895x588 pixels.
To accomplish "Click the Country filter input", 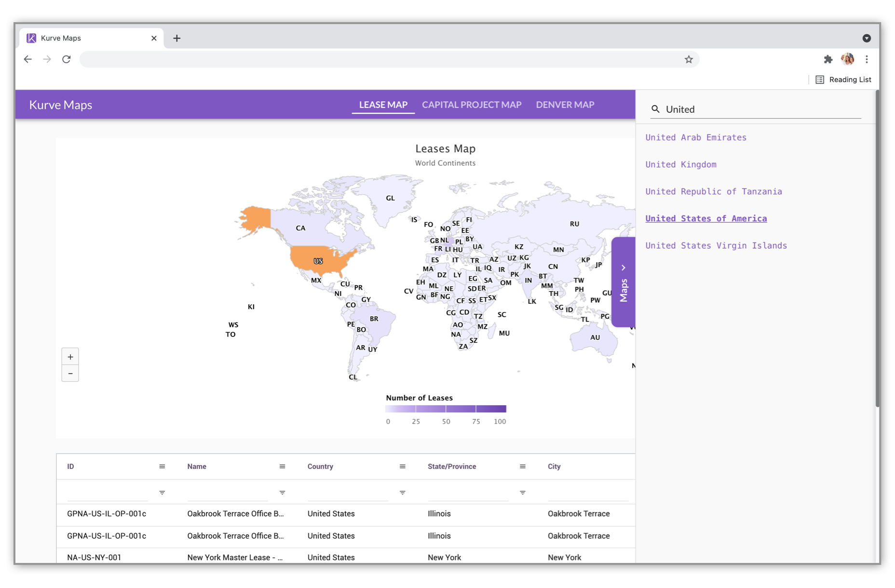I will 348,493.
